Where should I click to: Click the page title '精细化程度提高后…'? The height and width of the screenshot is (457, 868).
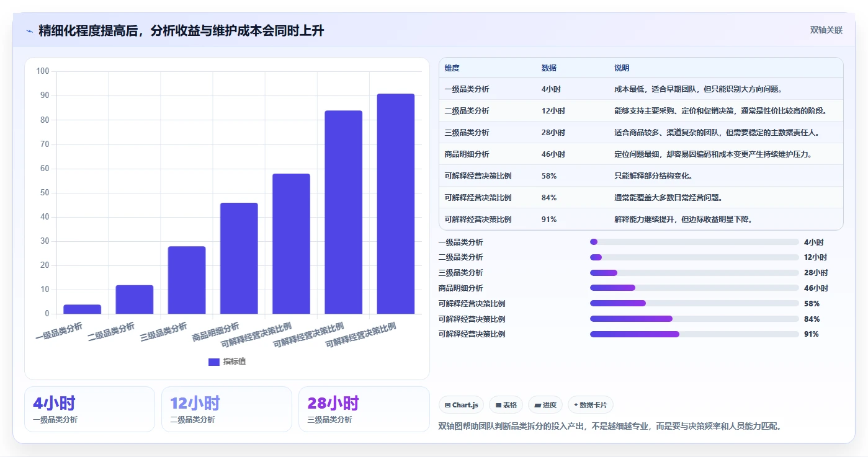[181, 31]
